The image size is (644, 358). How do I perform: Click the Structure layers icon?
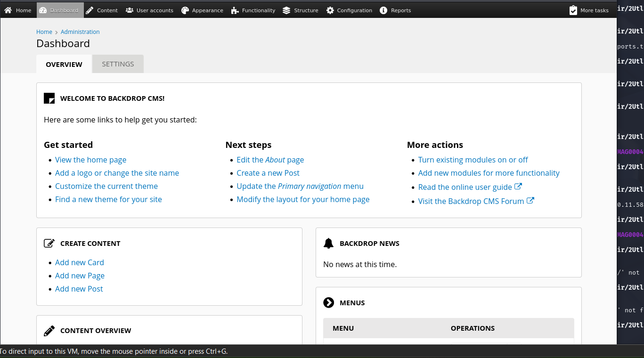coord(286,10)
